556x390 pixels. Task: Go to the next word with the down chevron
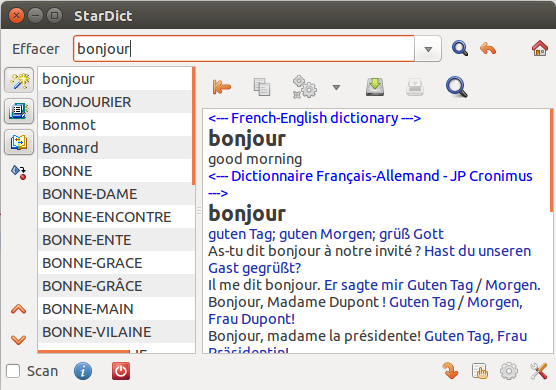[18, 340]
